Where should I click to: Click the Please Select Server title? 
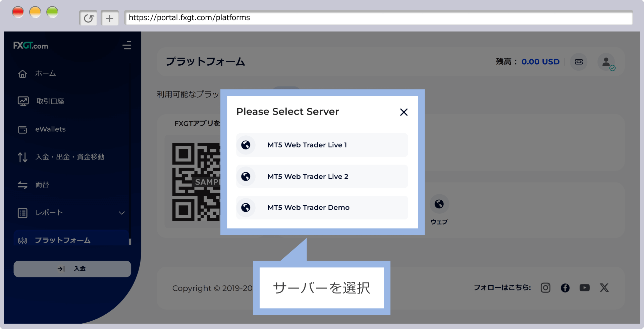[x=287, y=112]
